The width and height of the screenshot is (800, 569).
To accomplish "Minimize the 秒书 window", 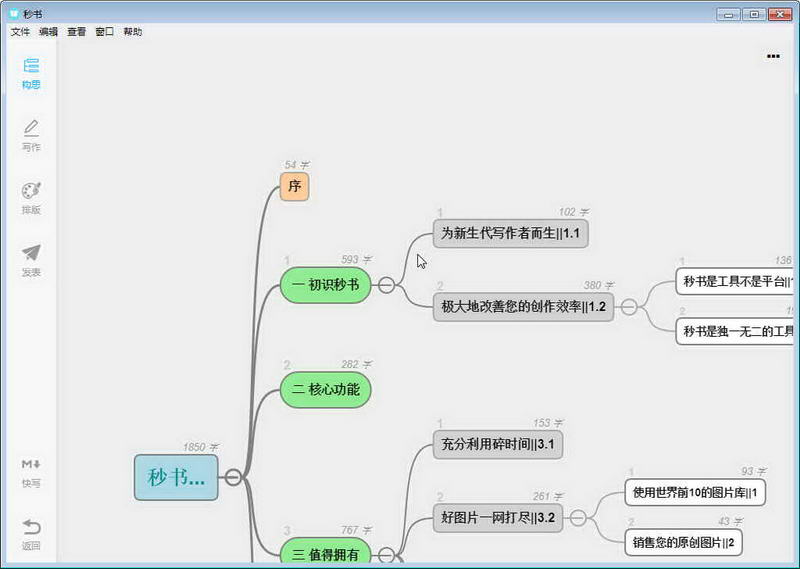I will pyautogui.click(x=728, y=14).
